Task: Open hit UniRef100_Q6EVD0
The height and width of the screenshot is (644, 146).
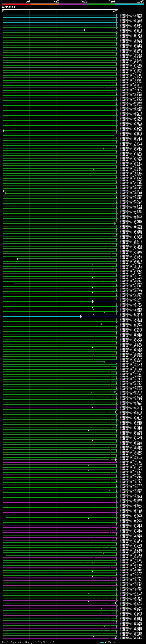Action: [131, 25]
